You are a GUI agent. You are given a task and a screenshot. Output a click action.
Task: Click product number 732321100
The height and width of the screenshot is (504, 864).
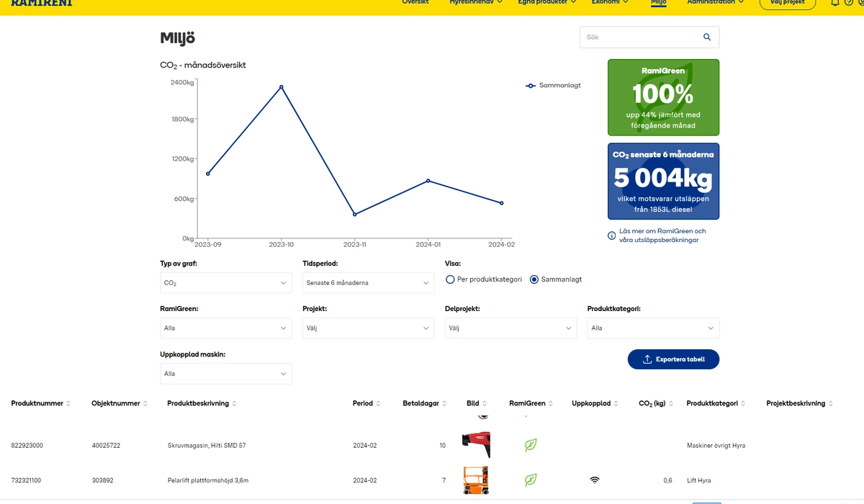pyautogui.click(x=26, y=480)
